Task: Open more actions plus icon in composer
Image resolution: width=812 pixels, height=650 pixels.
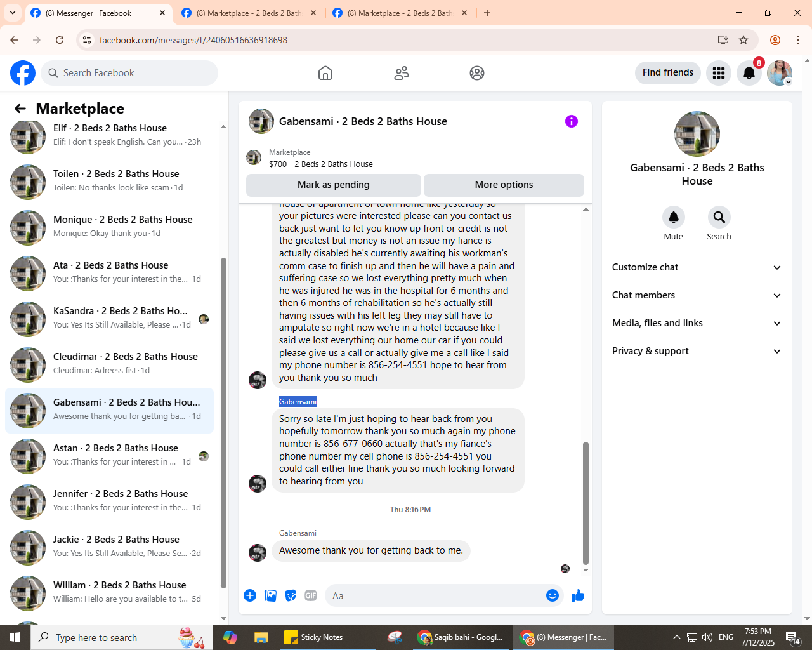Action: (250, 595)
